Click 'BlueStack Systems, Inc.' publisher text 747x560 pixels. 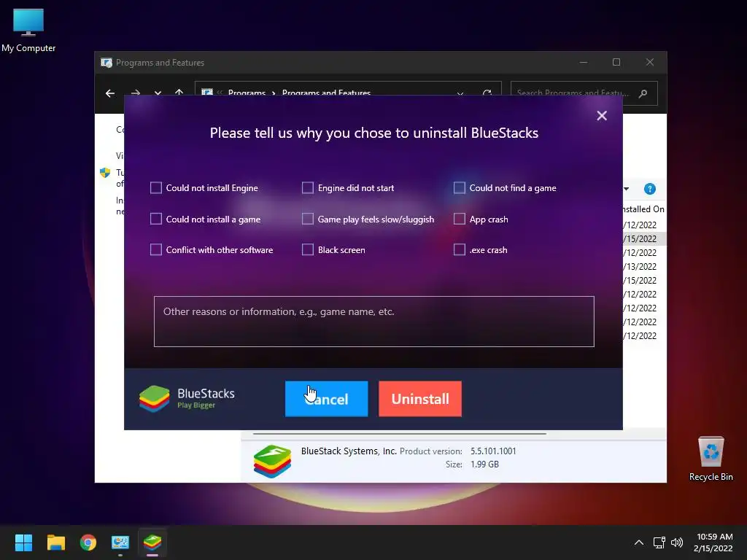[349, 451]
